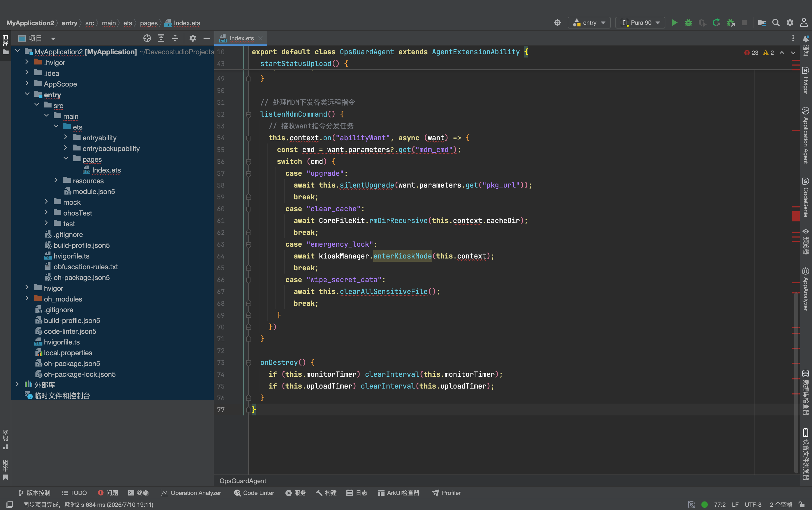Open the CodeGenie side panel
Viewport: 812px width, 510px height.
806,198
